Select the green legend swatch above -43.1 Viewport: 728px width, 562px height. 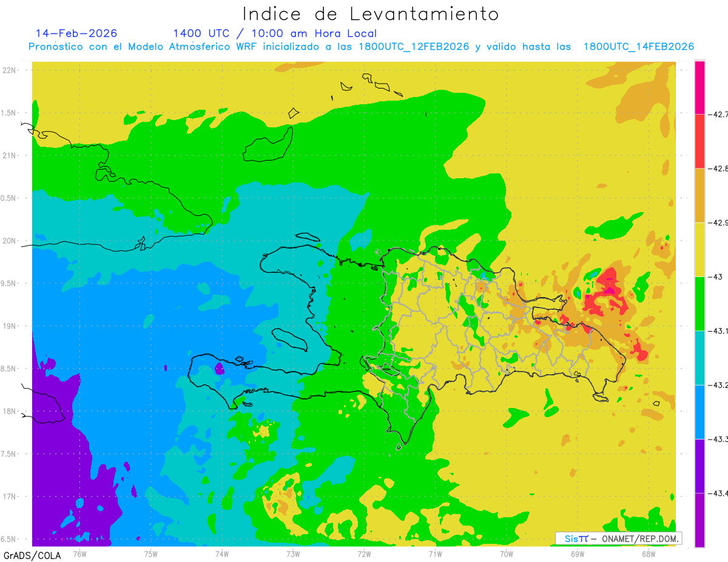coord(699,303)
